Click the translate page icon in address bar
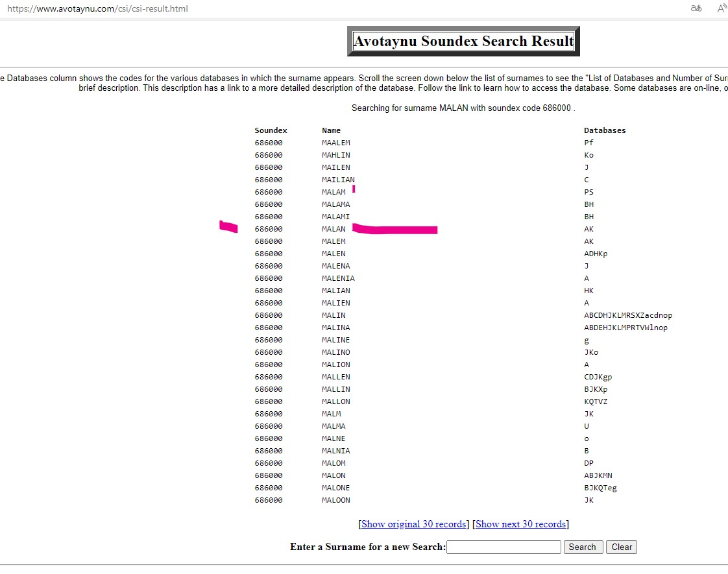Viewport: 728px width, 574px height. tap(696, 8)
